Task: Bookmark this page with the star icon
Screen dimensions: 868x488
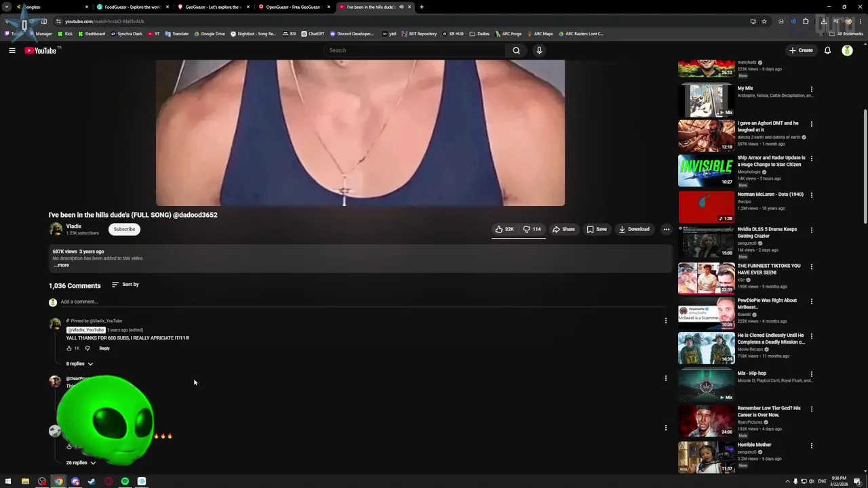Action: [x=764, y=21]
